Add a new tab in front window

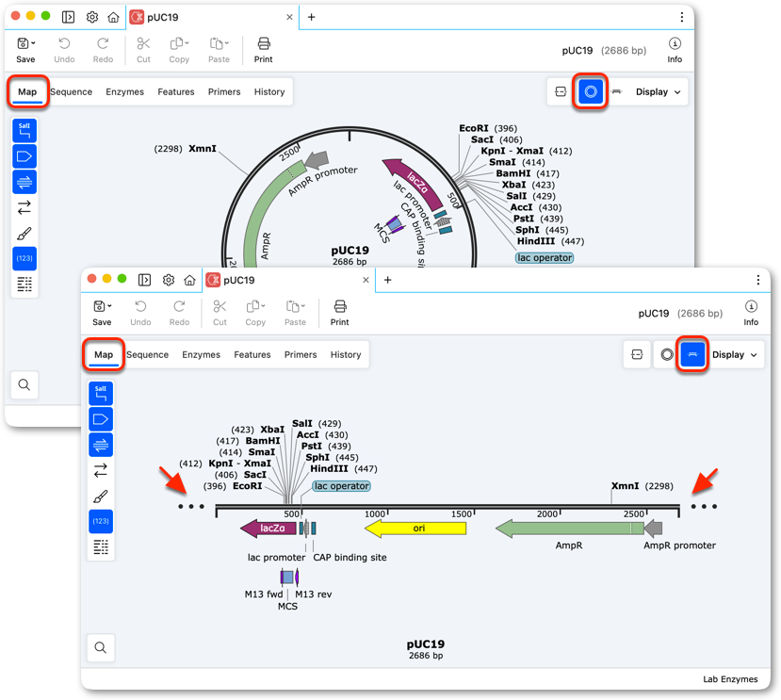(387, 280)
